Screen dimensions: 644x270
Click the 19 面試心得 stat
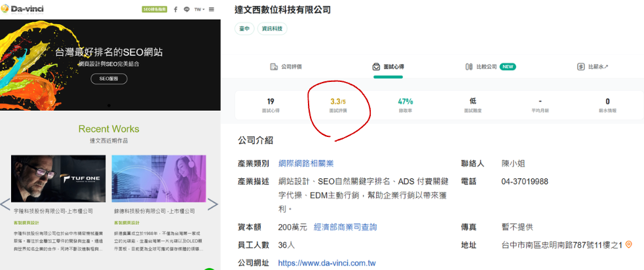coord(271,106)
